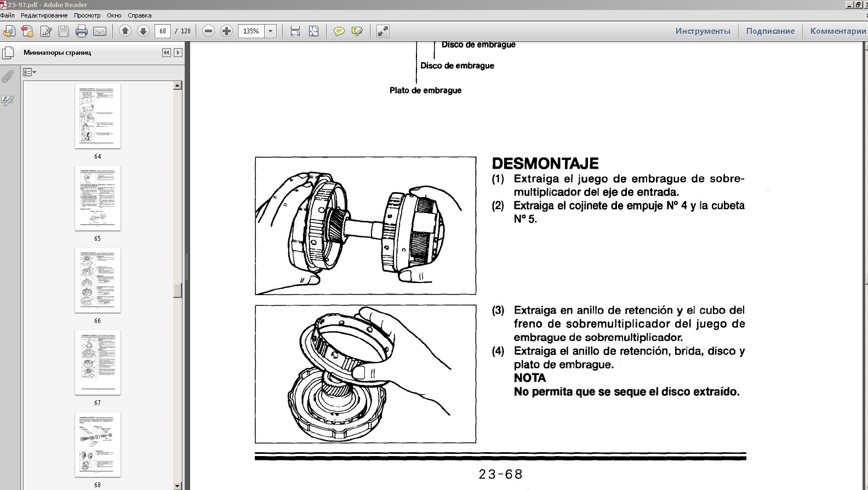Click the page number 23-68 text
The height and width of the screenshot is (490, 868).
(x=500, y=474)
